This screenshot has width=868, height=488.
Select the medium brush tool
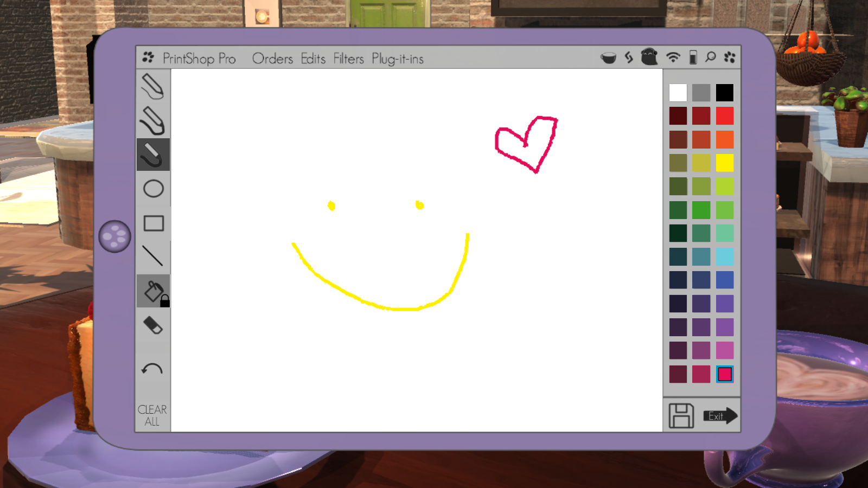pyautogui.click(x=152, y=120)
